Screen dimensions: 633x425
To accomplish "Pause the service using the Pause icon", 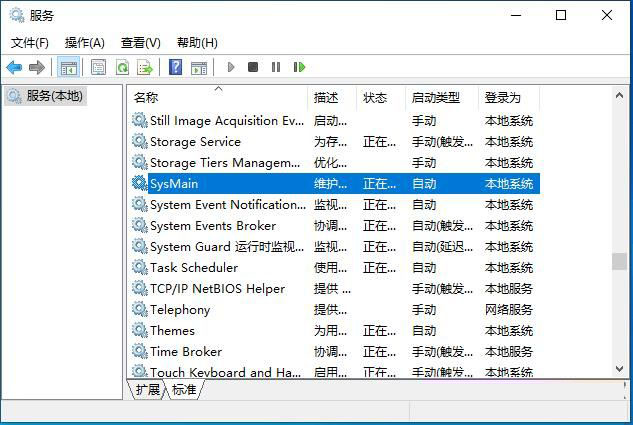I will point(276,67).
